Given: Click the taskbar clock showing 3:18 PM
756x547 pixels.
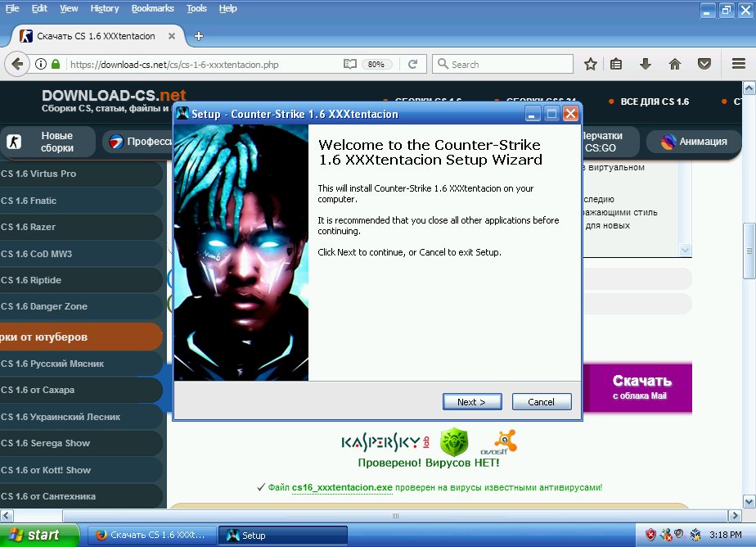Looking at the screenshot, I should 726,535.
